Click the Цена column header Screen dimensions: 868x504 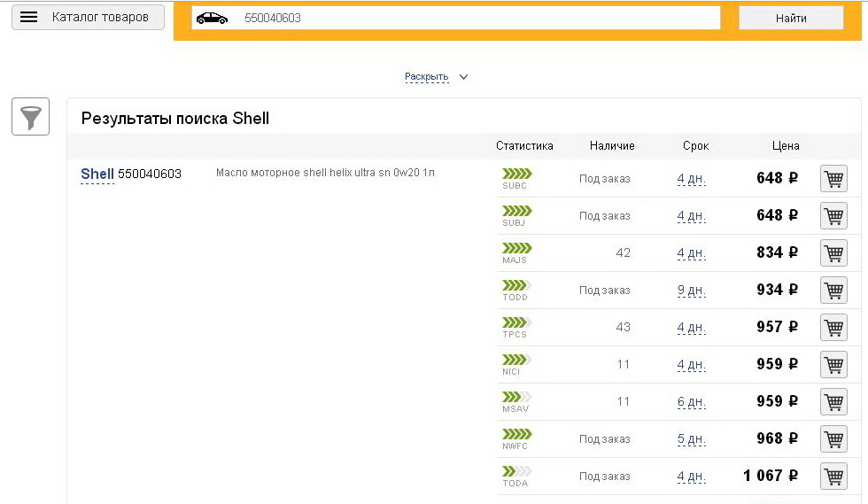(x=786, y=145)
